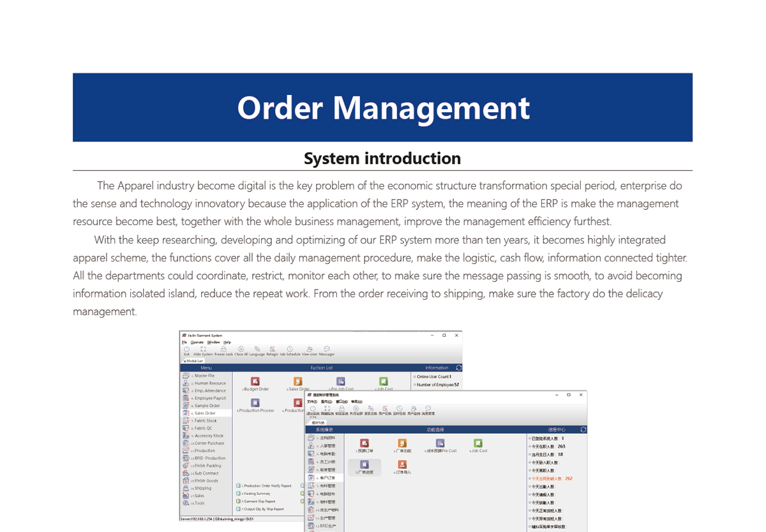
Task: Click the View User toolbar icon
Action: point(310,349)
